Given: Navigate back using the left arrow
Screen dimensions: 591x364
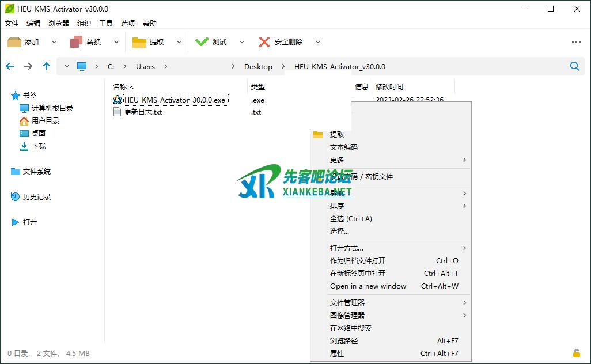Looking at the screenshot, I should (10, 66).
